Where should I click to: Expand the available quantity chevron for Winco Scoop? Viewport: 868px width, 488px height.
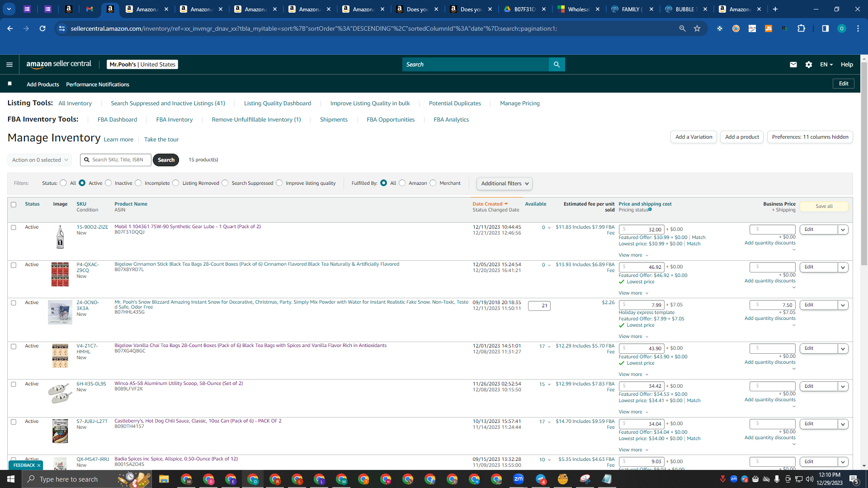pos(549,385)
